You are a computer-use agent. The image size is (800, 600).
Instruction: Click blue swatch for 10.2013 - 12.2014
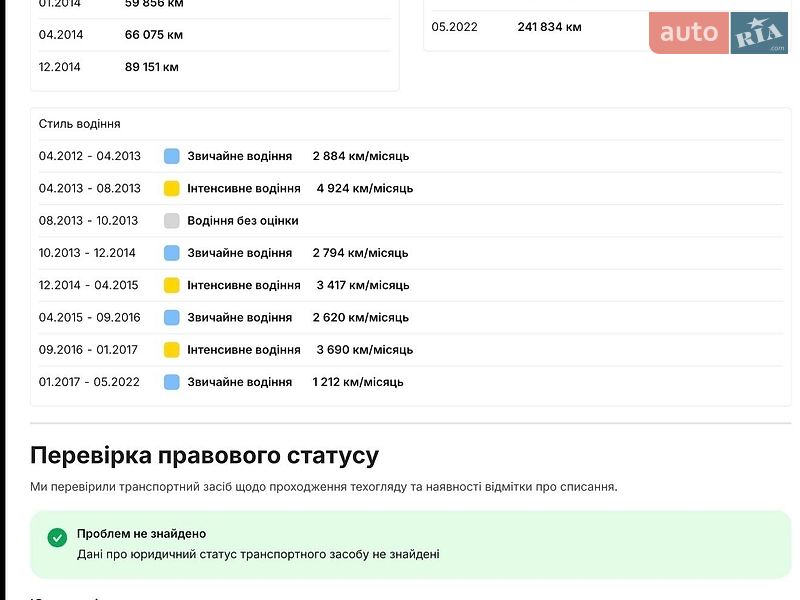[x=171, y=253]
